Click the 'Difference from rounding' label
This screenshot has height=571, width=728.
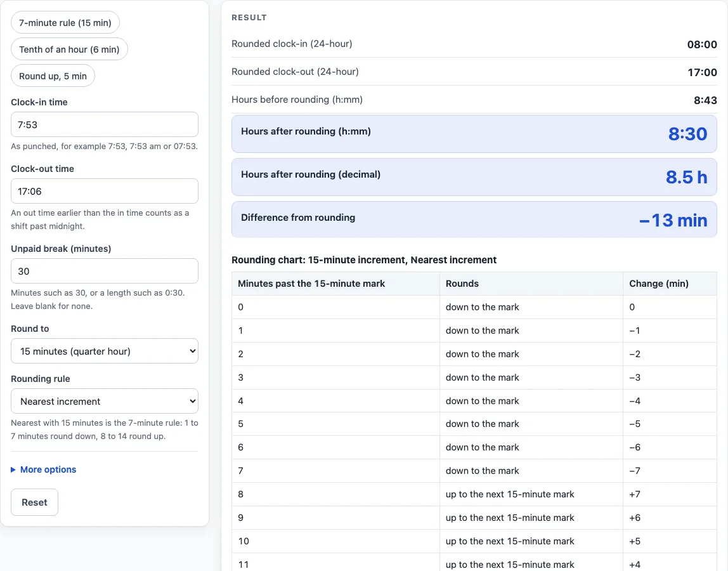(298, 218)
